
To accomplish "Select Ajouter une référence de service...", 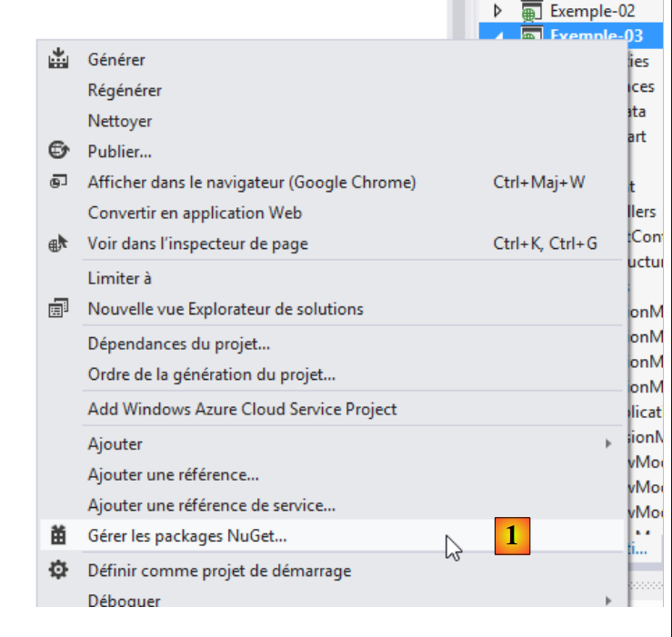I will pos(211,505).
